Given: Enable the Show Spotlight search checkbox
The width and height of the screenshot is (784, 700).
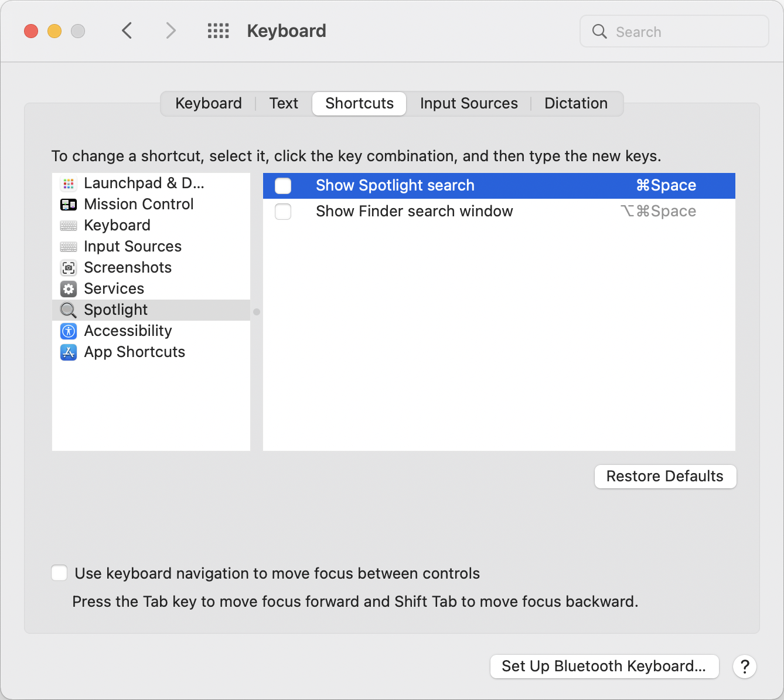Looking at the screenshot, I should pyautogui.click(x=283, y=185).
